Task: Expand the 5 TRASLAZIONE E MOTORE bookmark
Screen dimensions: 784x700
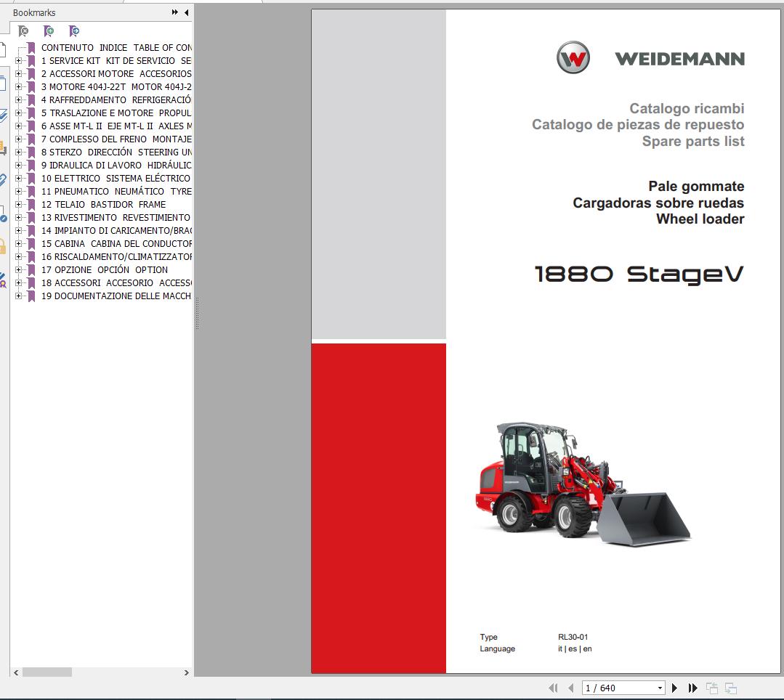Action: pos(18,113)
